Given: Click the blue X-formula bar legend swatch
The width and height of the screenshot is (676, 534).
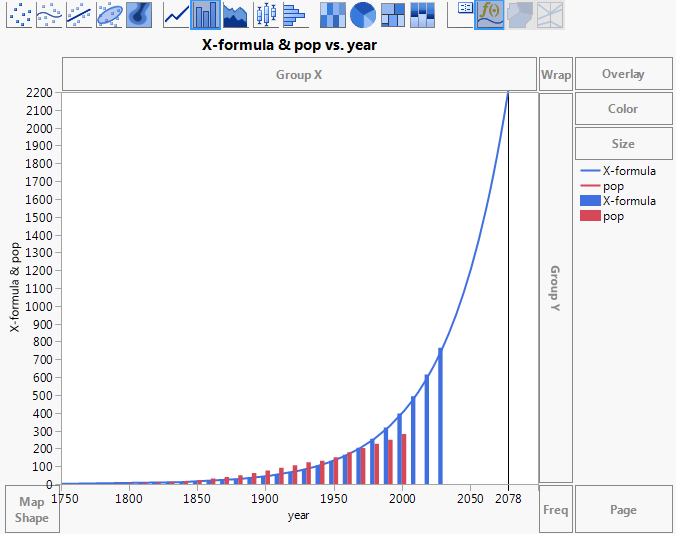Looking at the screenshot, I should point(588,201).
